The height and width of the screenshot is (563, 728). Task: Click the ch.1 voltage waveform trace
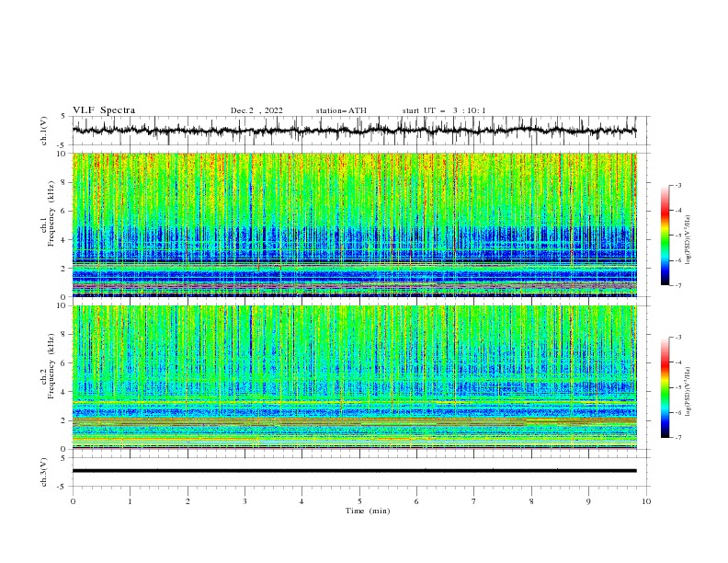[x=354, y=131]
